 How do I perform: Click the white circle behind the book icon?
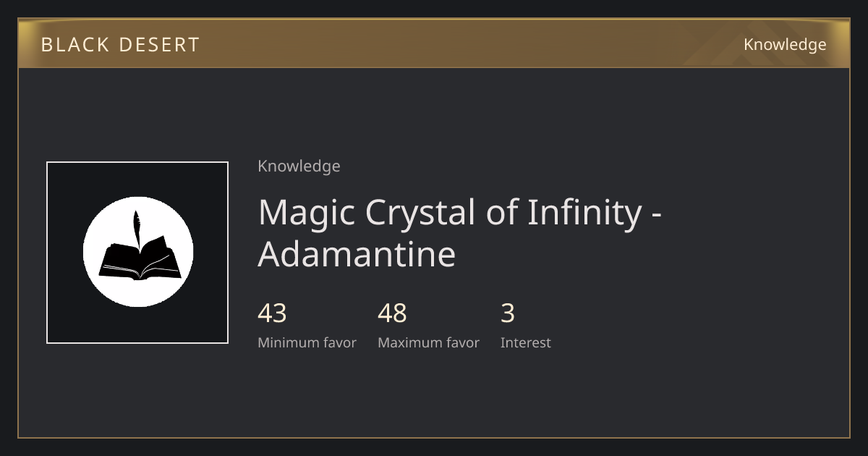click(x=138, y=252)
